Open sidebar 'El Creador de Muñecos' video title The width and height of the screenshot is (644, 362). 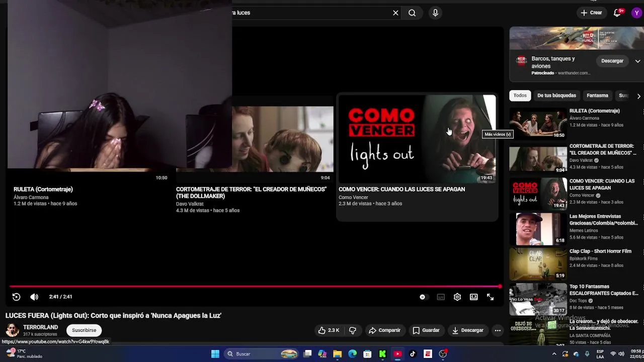coord(603,149)
